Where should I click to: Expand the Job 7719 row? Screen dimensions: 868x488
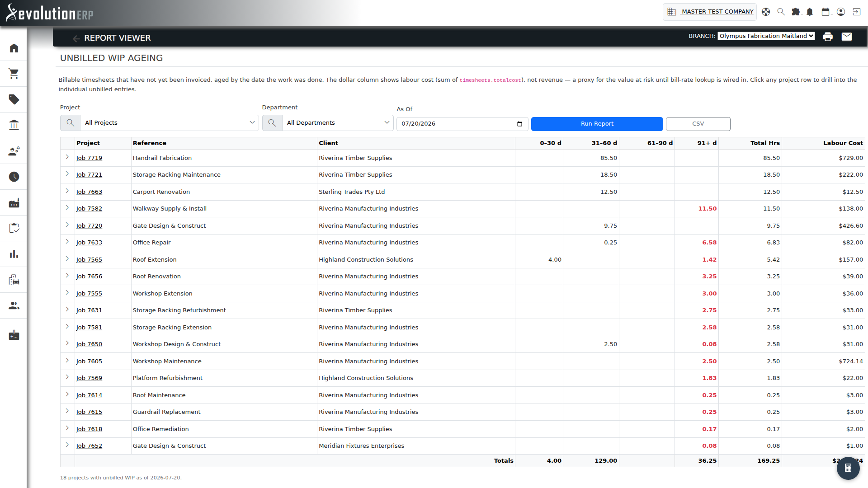pyautogui.click(x=67, y=157)
